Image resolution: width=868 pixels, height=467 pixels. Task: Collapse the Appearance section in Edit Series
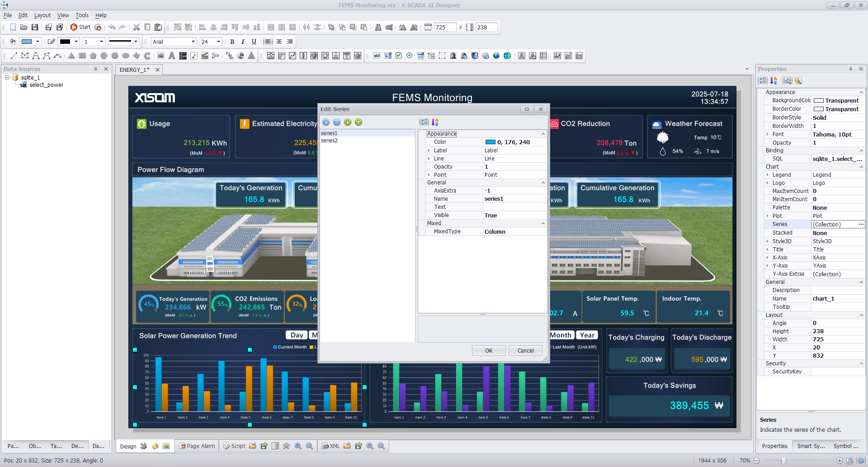tap(543, 134)
